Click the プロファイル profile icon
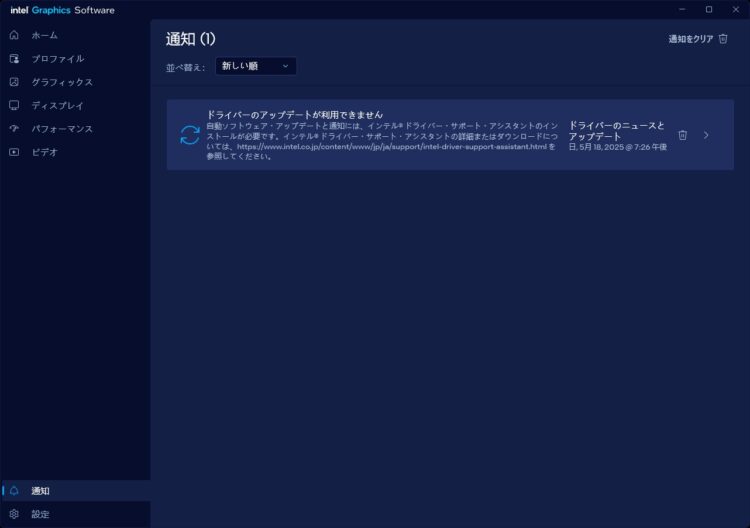 coord(14,58)
